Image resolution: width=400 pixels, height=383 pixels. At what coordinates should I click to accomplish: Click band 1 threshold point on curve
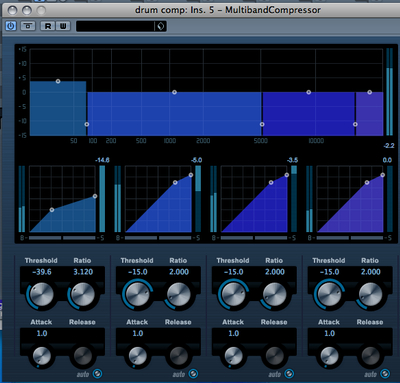coord(52,210)
